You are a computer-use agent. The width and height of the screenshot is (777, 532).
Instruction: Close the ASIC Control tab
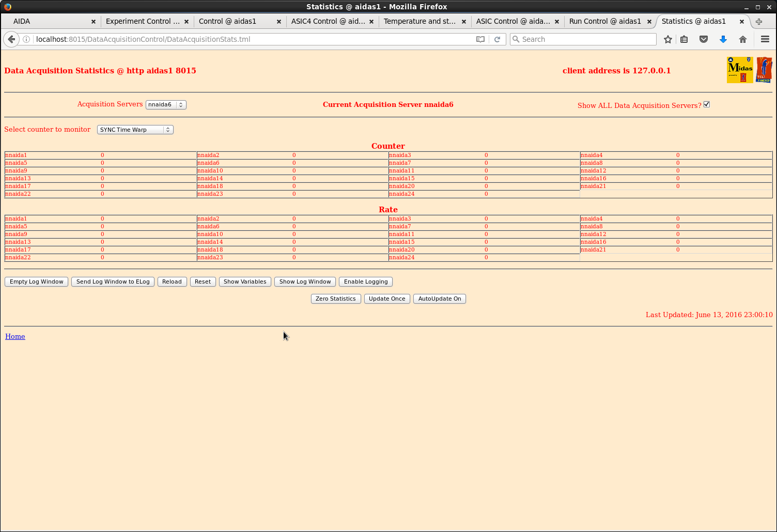coord(557,22)
